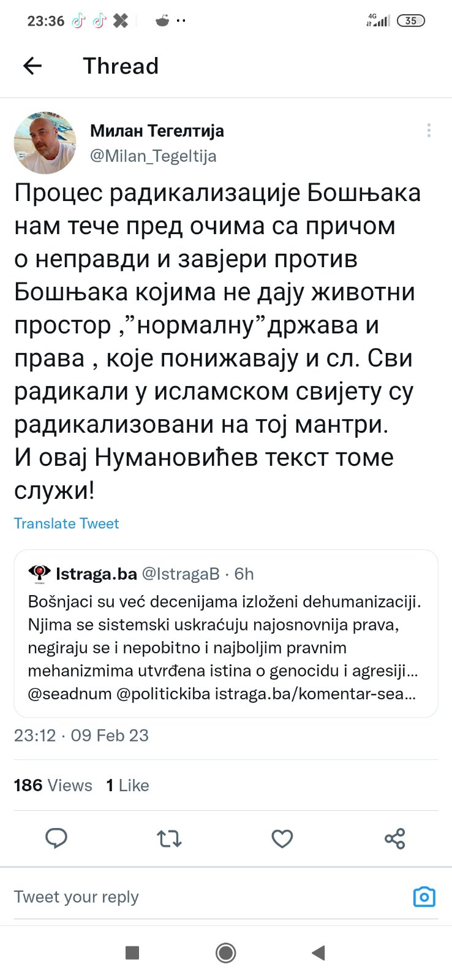Like the tweet with the heart icon
The width and height of the screenshot is (452, 980).
(282, 838)
